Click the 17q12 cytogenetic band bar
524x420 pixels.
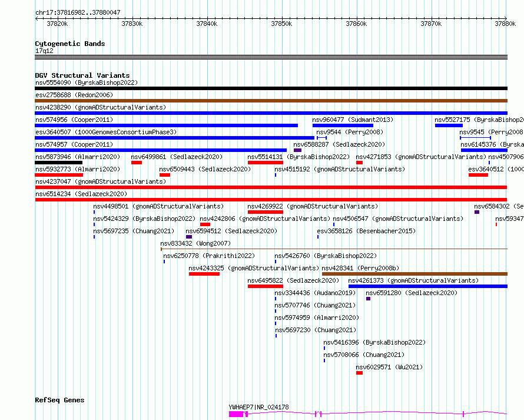tap(271, 57)
